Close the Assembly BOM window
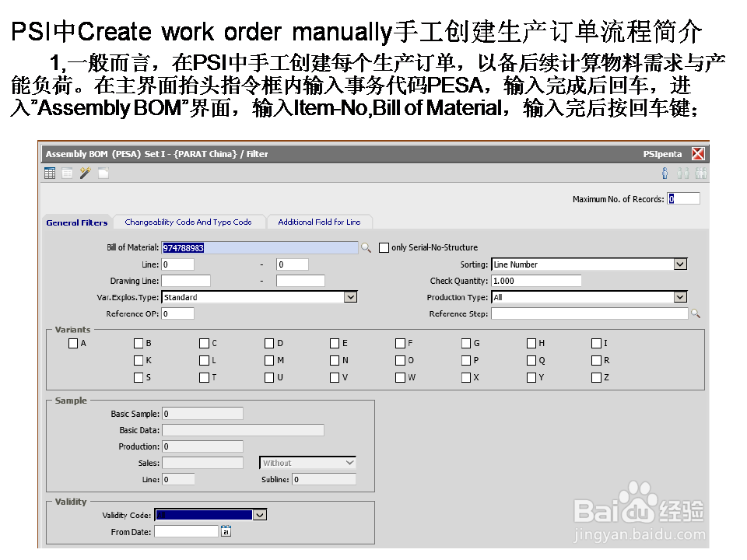This screenshot has width=747, height=560. coord(698,153)
